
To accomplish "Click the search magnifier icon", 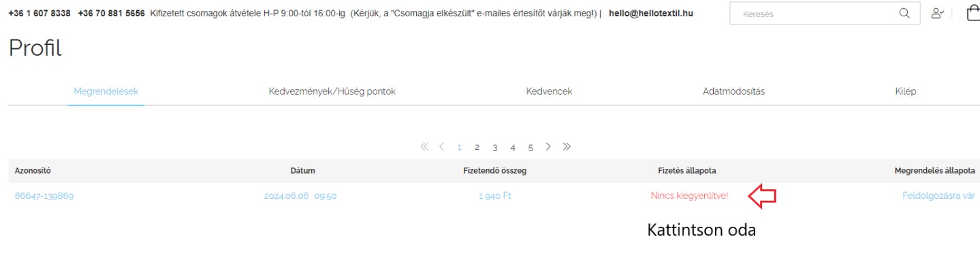I will 904,13.
